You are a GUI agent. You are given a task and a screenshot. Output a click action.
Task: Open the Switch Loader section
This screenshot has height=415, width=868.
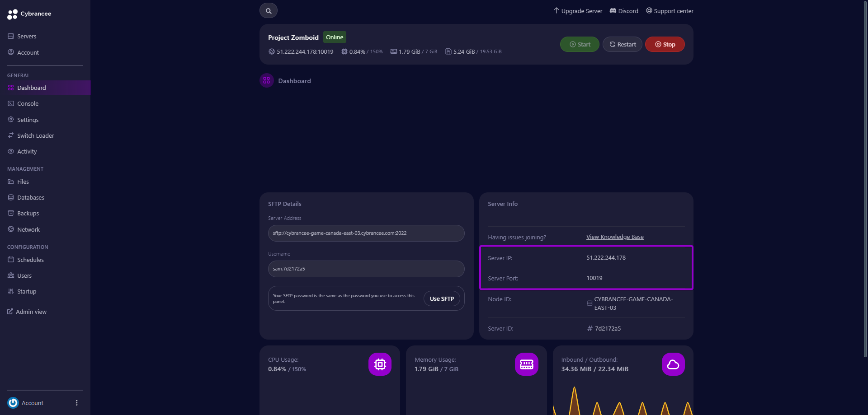click(x=10, y=135)
